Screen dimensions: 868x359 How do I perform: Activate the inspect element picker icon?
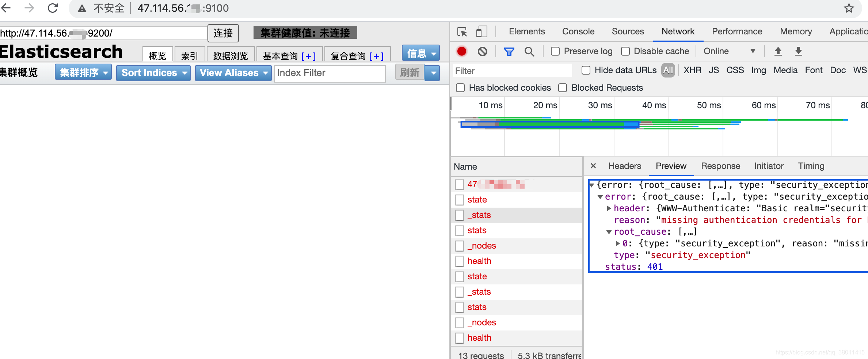[462, 32]
